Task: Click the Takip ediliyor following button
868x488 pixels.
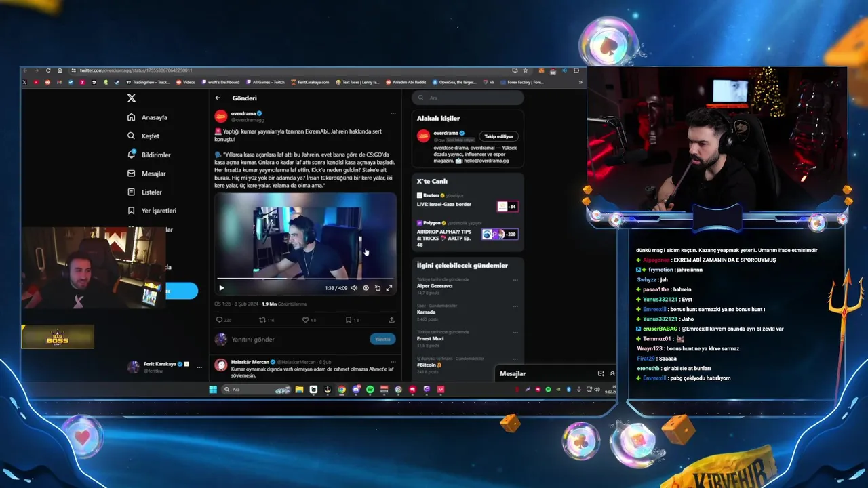Action: pyautogui.click(x=498, y=136)
